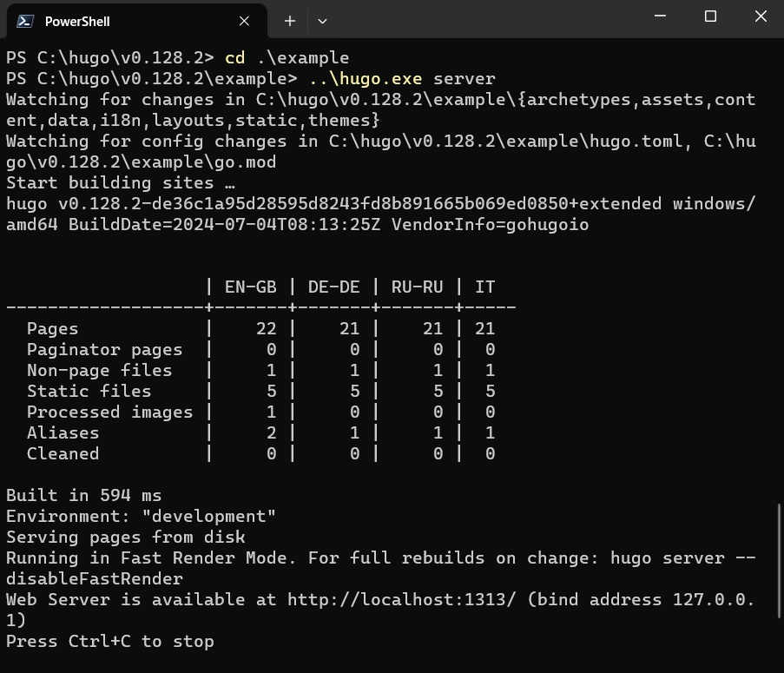
Task: Open the http://localhost:1313/ URL
Action: click(x=401, y=599)
